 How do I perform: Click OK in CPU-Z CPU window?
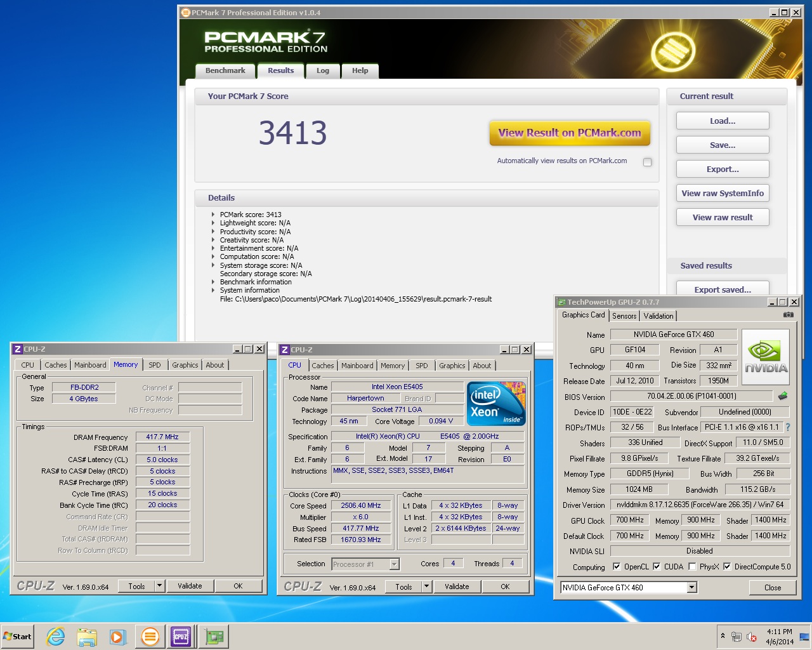[505, 587]
